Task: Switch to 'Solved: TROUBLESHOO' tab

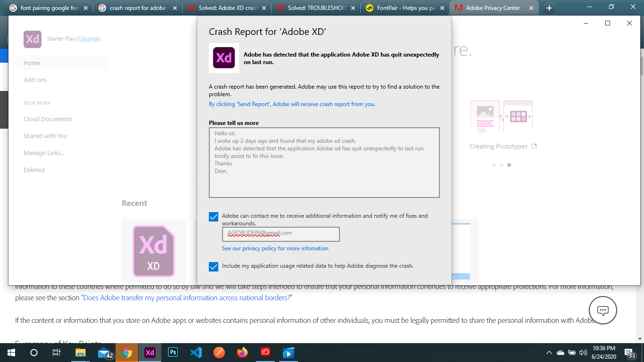Action: pyautogui.click(x=316, y=8)
